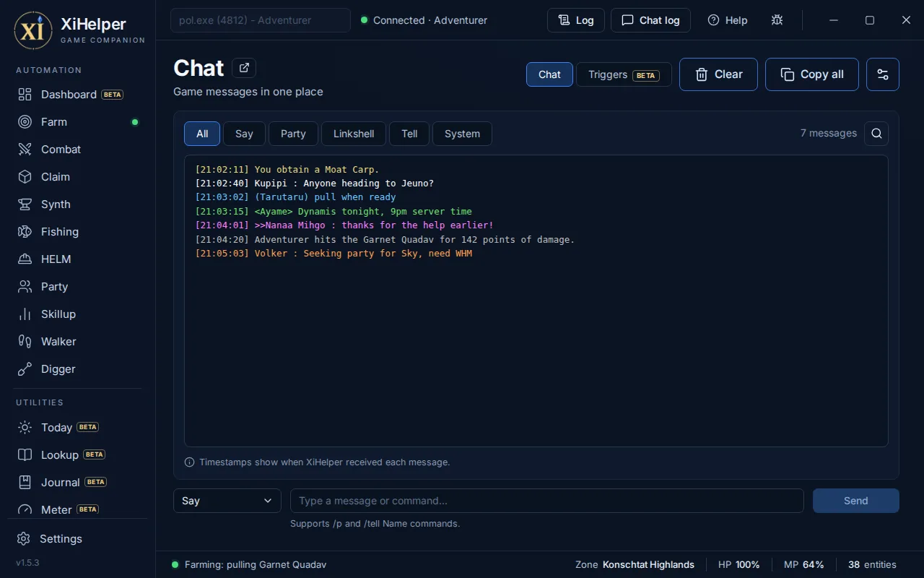Filter chat by Linkshell tab
The width and height of the screenshot is (924, 578).
point(354,134)
